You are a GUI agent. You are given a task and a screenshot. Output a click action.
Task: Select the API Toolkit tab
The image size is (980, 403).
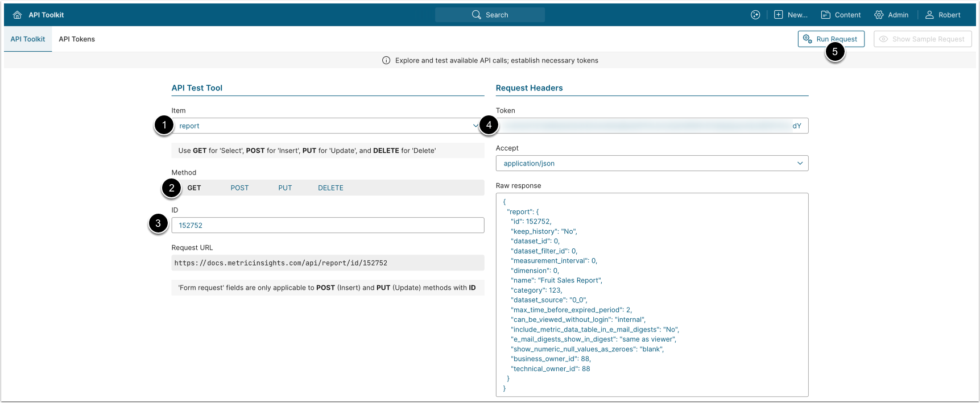[28, 39]
